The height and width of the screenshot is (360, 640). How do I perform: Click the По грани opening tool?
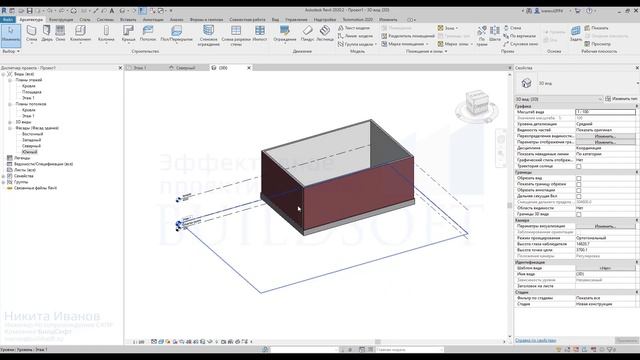click(482, 35)
